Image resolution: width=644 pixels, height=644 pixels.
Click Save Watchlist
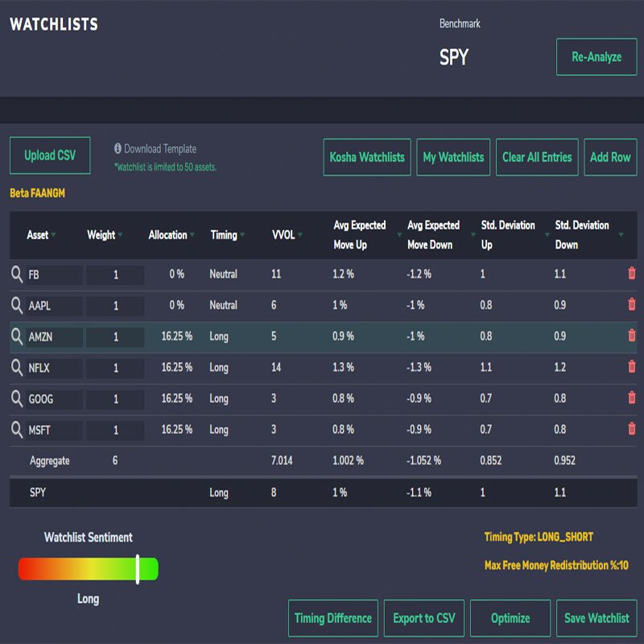[x=597, y=618]
